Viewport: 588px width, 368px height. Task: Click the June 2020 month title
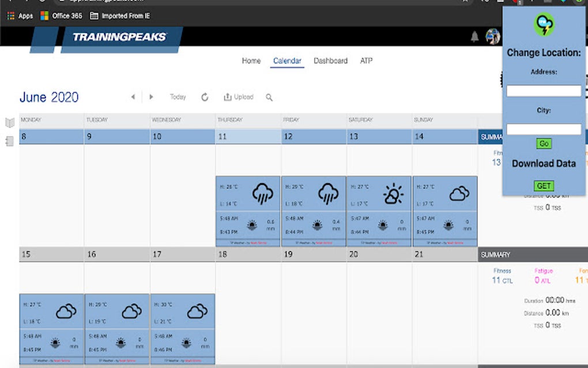(49, 97)
